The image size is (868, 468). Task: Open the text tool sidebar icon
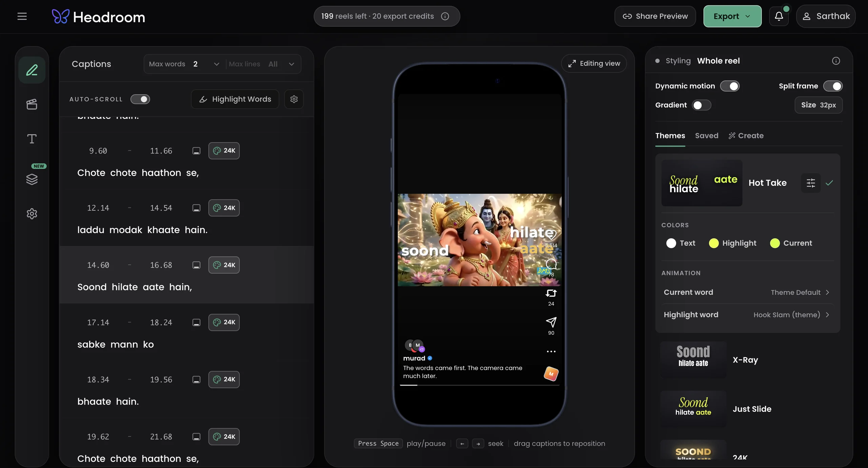[x=32, y=139]
